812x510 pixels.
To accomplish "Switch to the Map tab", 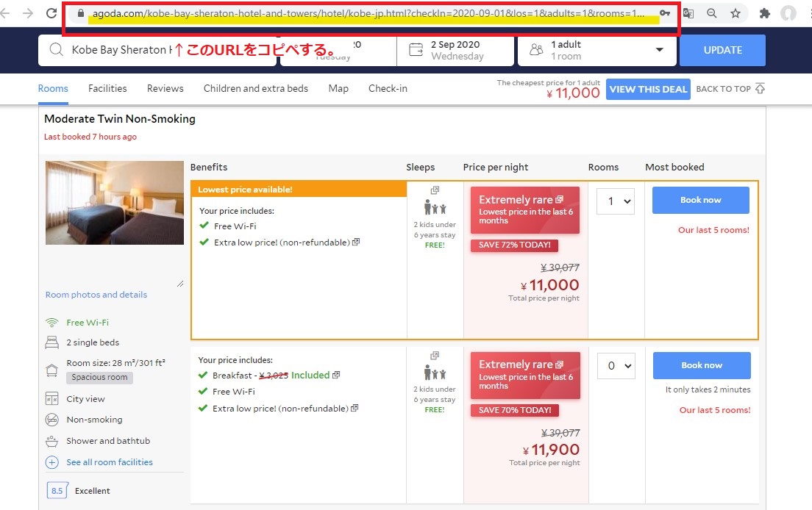I will pyautogui.click(x=338, y=88).
